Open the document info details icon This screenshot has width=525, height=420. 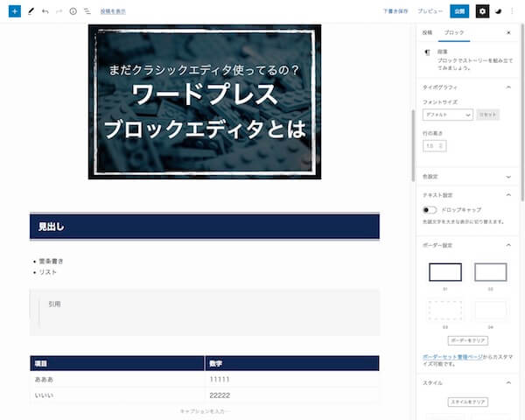pyautogui.click(x=73, y=11)
